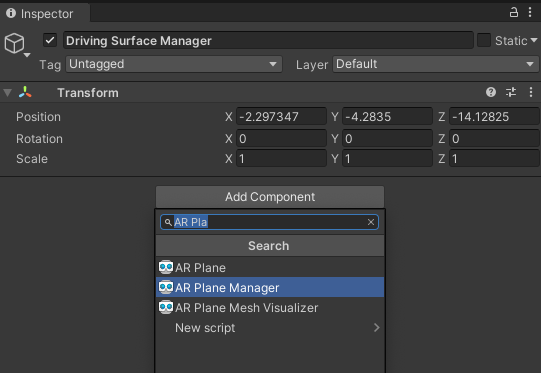Collapse the Transform component foldout
This screenshot has height=373, width=541.
point(8,92)
